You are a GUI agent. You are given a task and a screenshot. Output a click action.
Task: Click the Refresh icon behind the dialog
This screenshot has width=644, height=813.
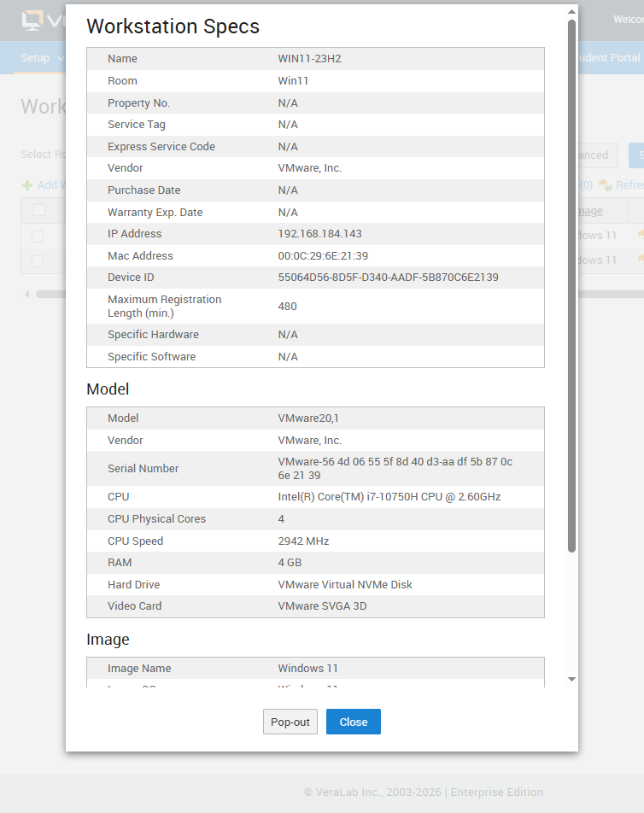[605, 184]
